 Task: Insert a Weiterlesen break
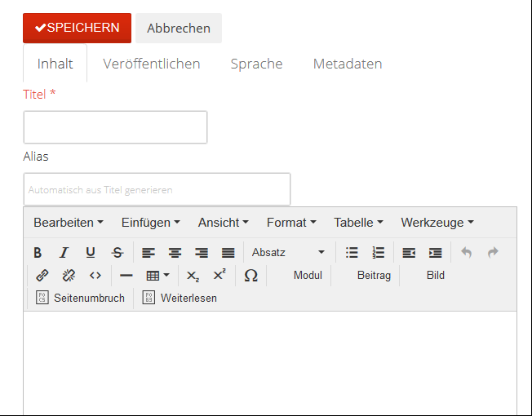pos(180,298)
